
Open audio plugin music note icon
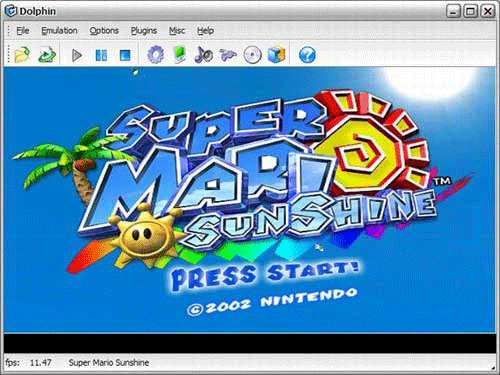pyautogui.click(x=204, y=55)
